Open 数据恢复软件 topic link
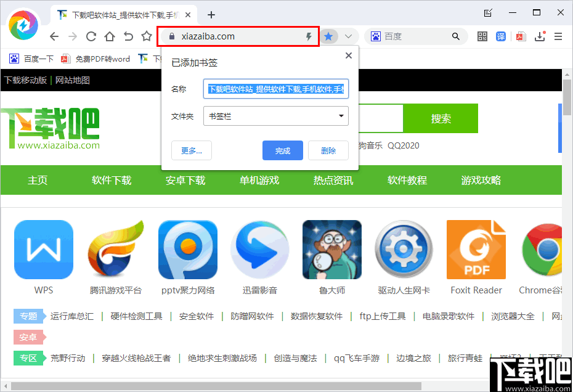The height and width of the screenshot is (392, 573). point(317,316)
